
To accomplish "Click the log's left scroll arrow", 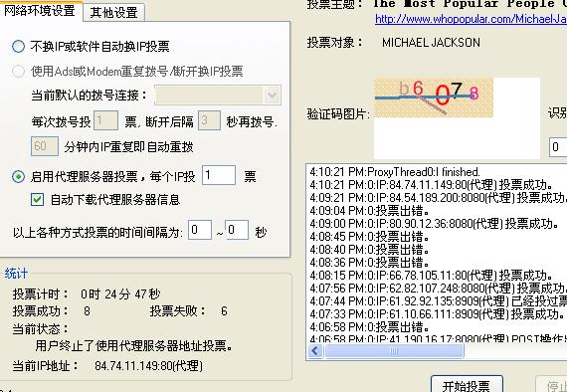I will click(x=315, y=351).
